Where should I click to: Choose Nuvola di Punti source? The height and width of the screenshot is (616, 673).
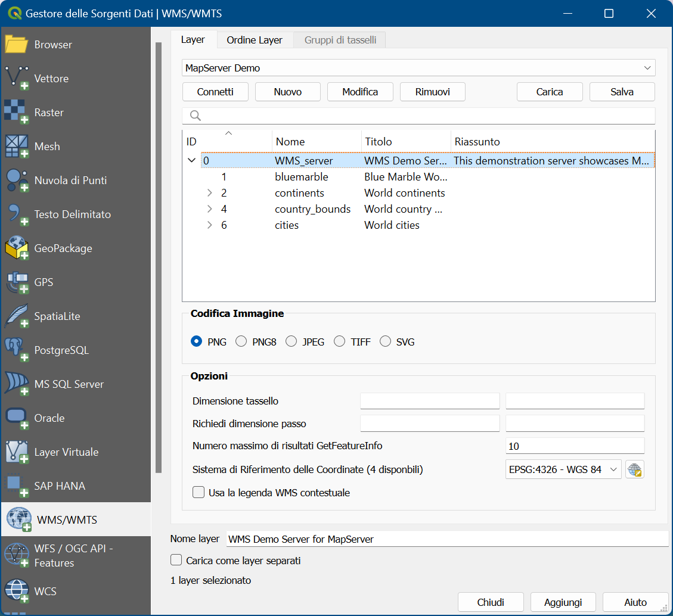(76, 180)
